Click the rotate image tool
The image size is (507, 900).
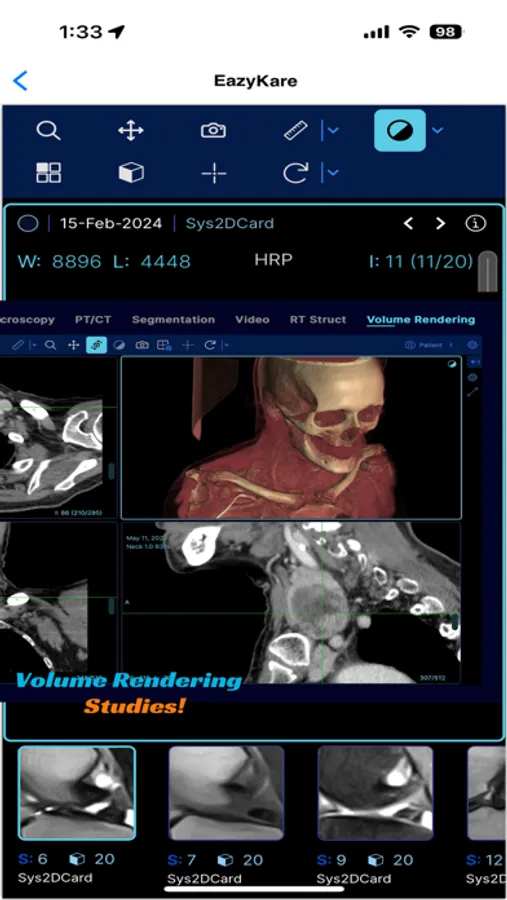coord(295,172)
